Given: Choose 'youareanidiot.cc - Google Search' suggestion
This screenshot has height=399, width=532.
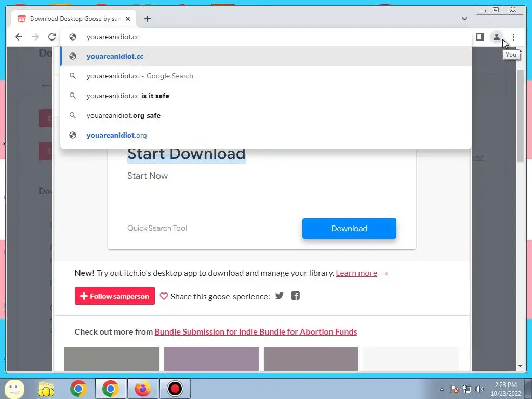Looking at the screenshot, I should [x=265, y=76].
